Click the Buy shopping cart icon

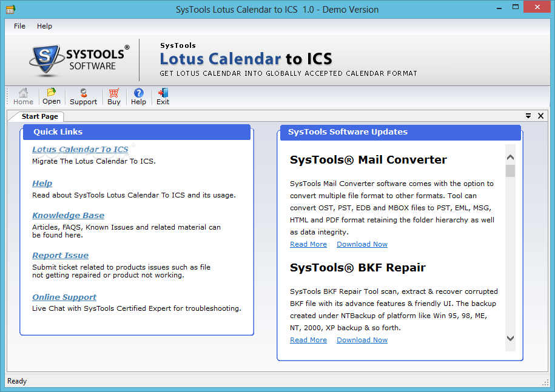113,96
